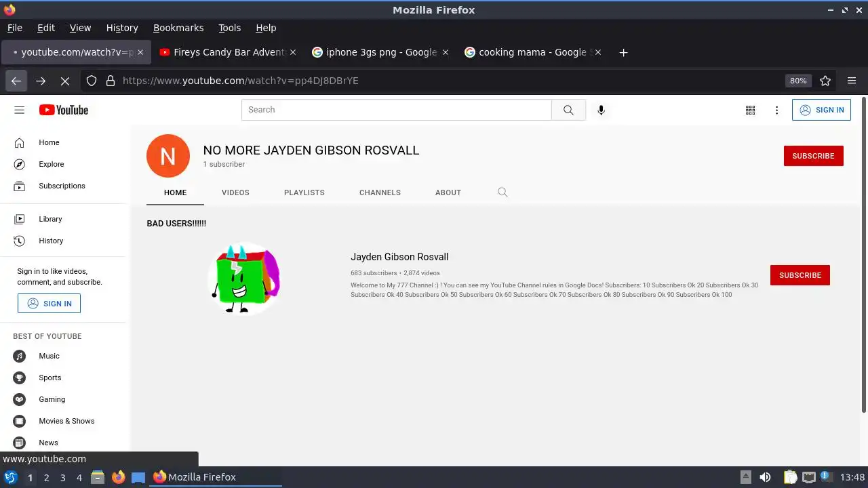Image resolution: width=868 pixels, height=488 pixels.
Task: Click Sign In button in sidebar
Action: [49, 304]
